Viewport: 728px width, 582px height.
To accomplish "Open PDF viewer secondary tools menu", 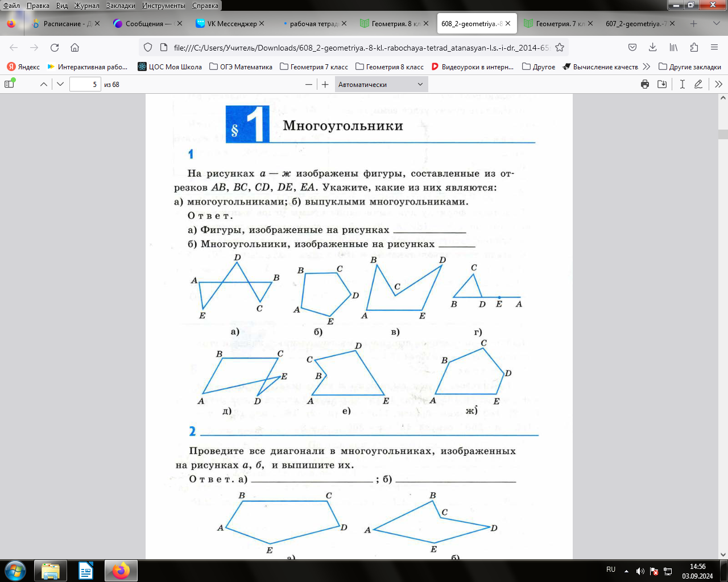I will [x=718, y=84].
